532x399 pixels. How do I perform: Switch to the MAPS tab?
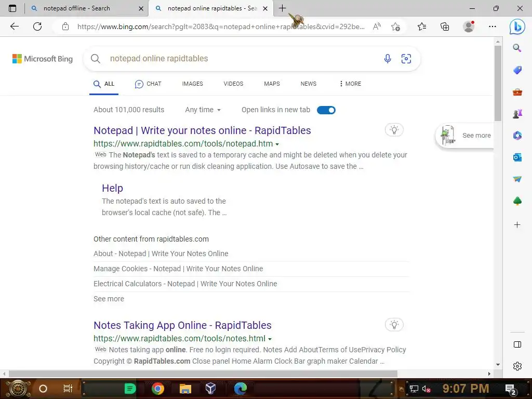(272, 84)
